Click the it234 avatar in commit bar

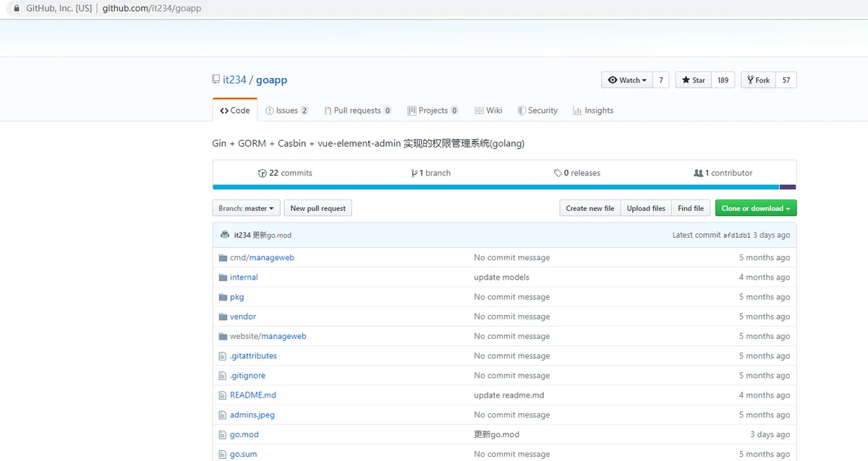(x=225, y=235)
